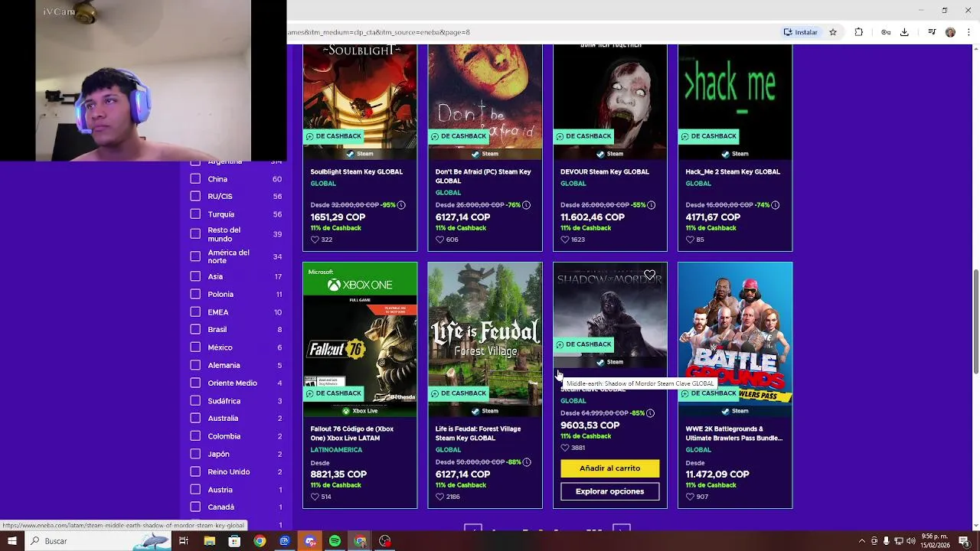
Task: Open the browser downloads icon
Action: coord(904,32)
